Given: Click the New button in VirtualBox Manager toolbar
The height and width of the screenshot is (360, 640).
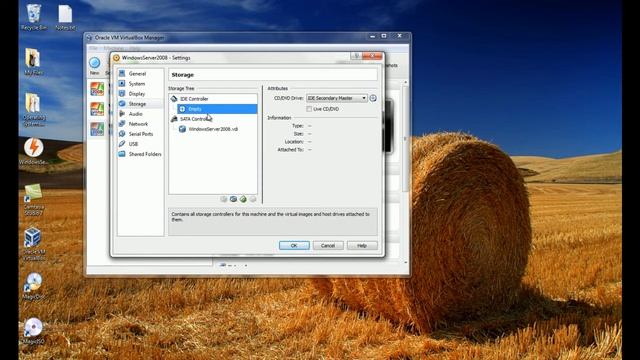Looking at the screenshot, I should point(95,65).
